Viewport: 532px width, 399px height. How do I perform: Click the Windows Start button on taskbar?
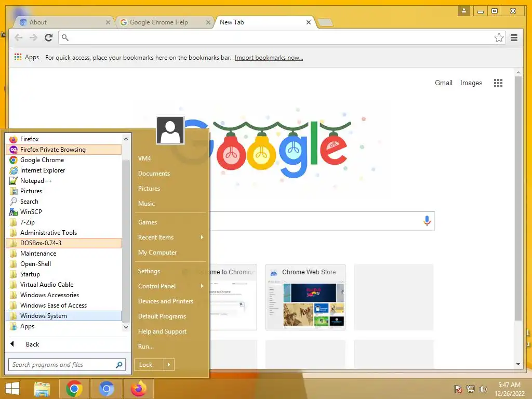12,389
